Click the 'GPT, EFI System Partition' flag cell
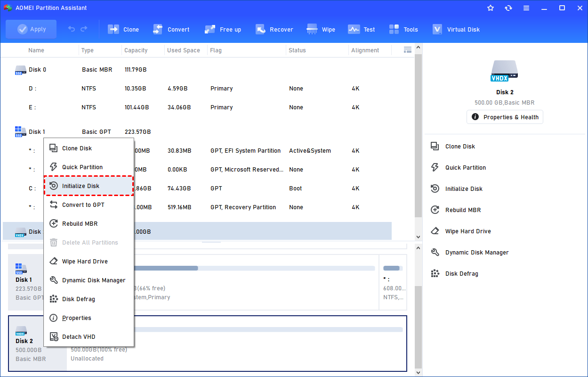Screen dimensions: 588x377 point(245,151)
